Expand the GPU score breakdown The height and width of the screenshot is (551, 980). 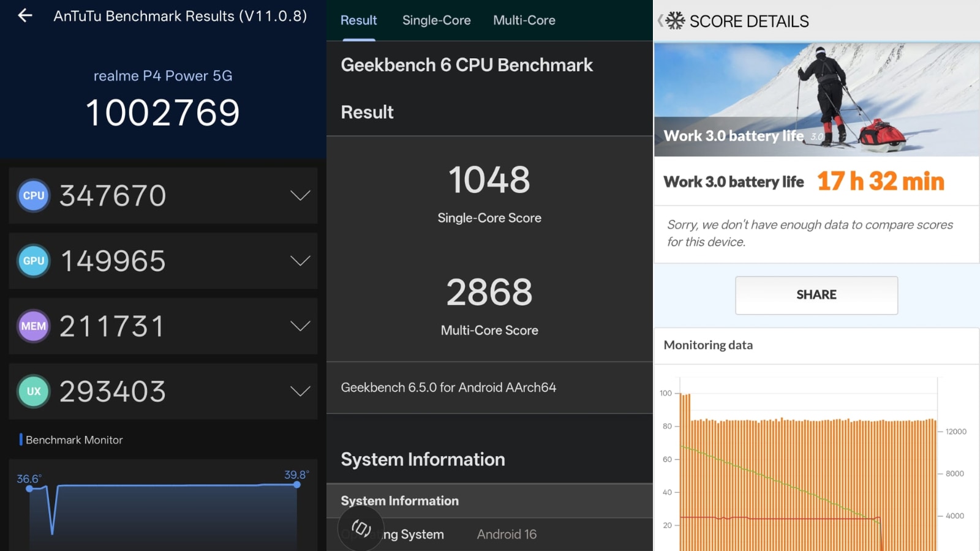(300, 261)
